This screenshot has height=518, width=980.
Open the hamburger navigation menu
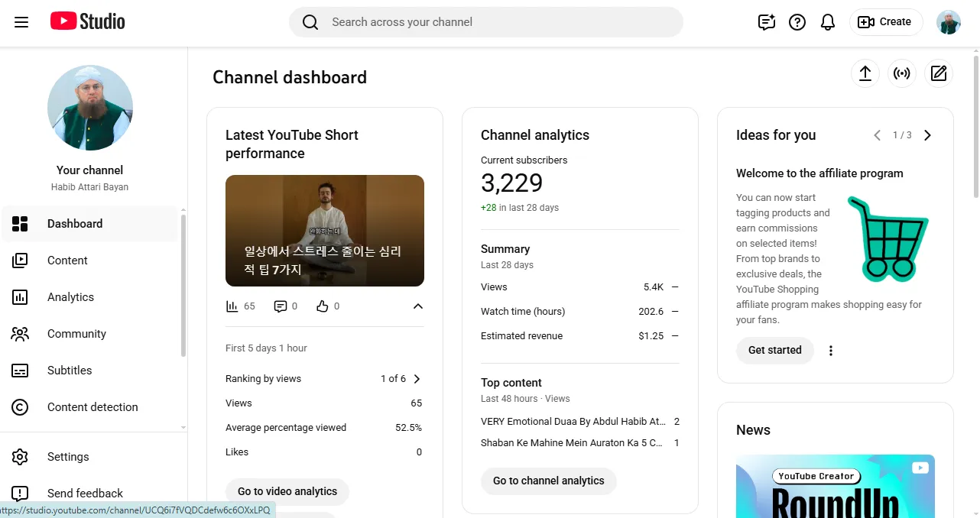click(x=21, y=22)
